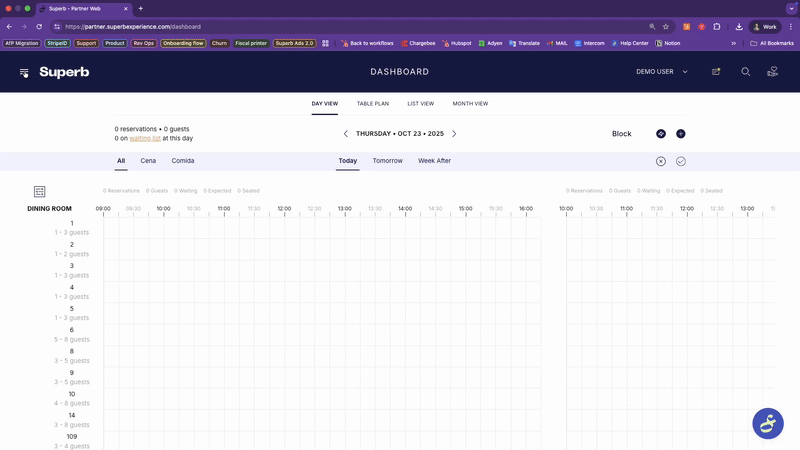800x450 pixels.
Task: Open the tab search dropdown
Action: (791, 9)
